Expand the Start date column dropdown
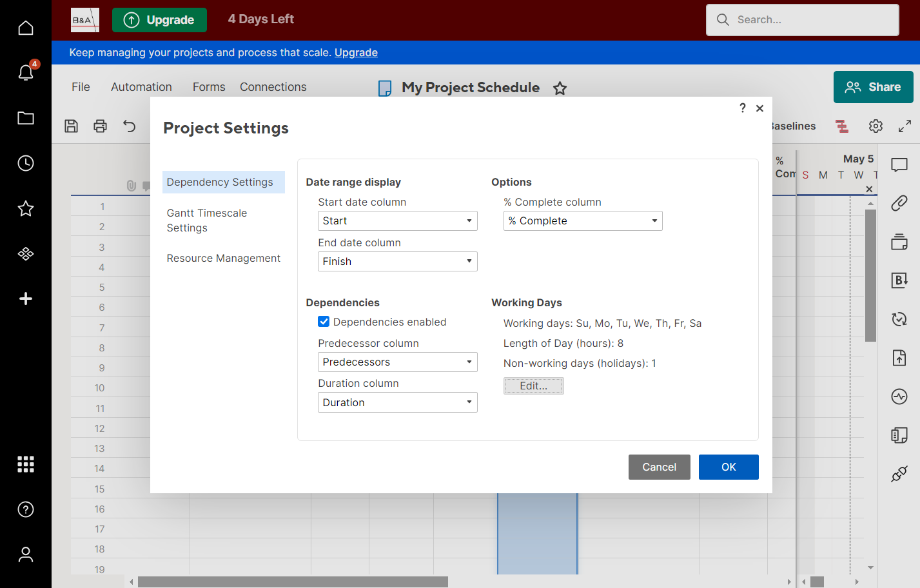 click(x=398, y=220)
